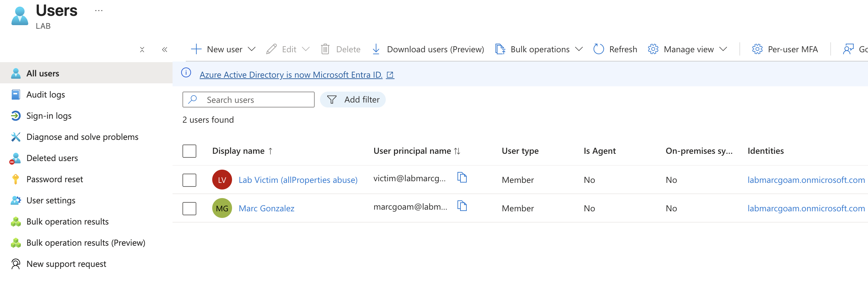Click the plus icon for New user
Image resolution: width=868 pixels, height=291 pixels.
click(x=196, y=49)
